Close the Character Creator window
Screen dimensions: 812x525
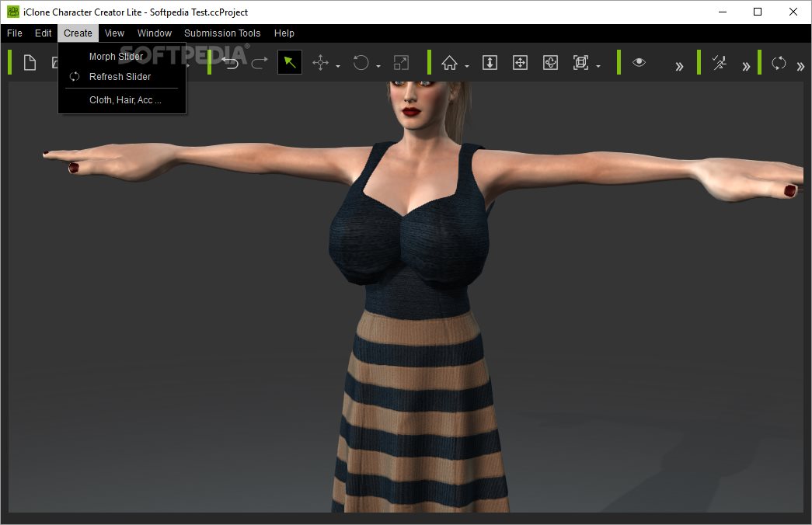pos(793,12)
